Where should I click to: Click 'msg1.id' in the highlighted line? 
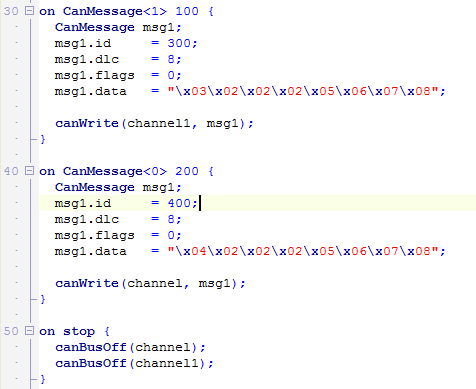point(83,203)
